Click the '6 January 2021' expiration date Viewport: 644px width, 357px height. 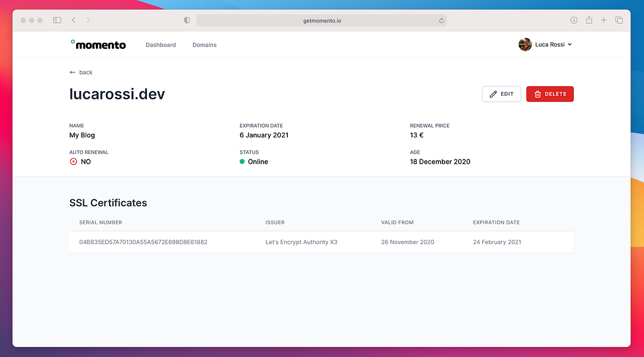click(264, 135)
